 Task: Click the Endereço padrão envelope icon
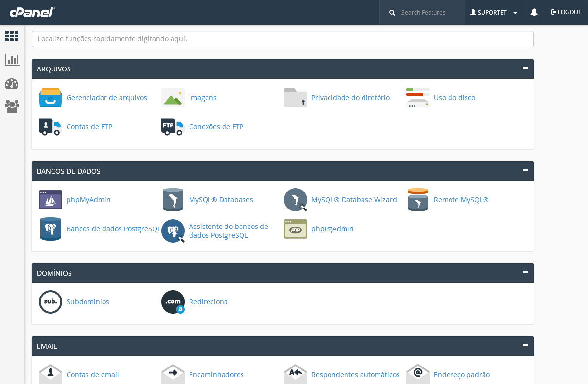click(x=418, y=374)
